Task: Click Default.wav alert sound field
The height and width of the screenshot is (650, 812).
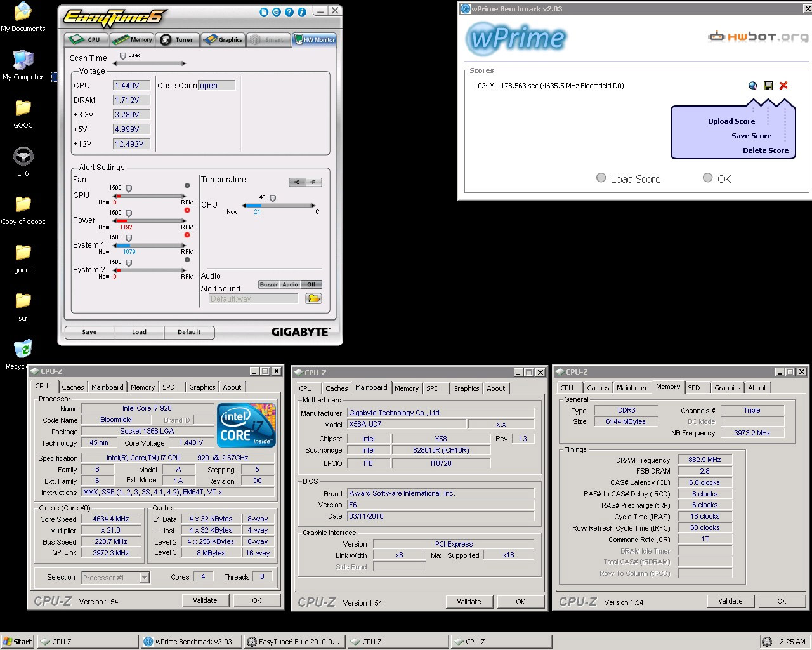Action: (253, 298)
